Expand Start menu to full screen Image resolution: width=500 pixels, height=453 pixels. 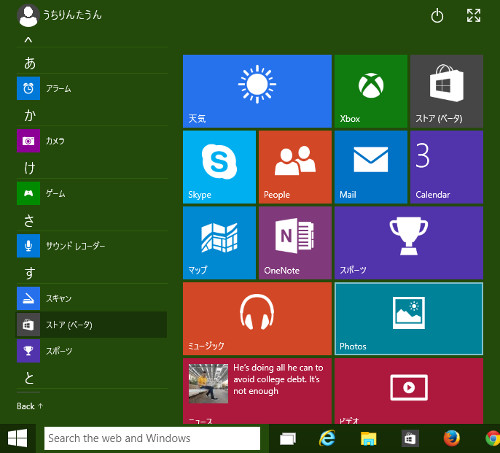pyautogui.click(x=473, y=16)
